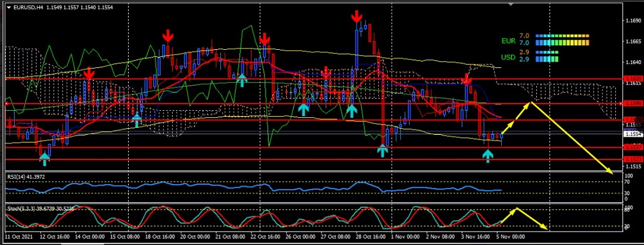Viewport: 644px width, 245px height.
Task: Click the cyan 2.9 USD strength value
Action: (525, 60)
